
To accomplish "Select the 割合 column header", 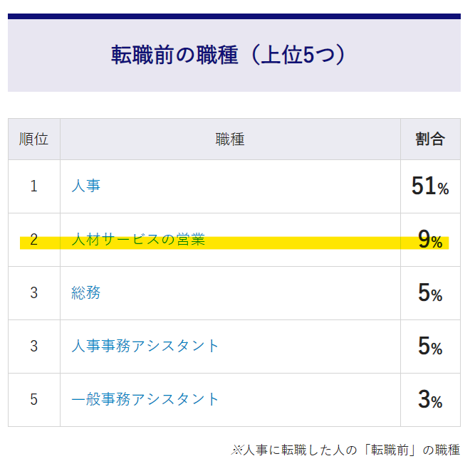I will coord(429,139).
